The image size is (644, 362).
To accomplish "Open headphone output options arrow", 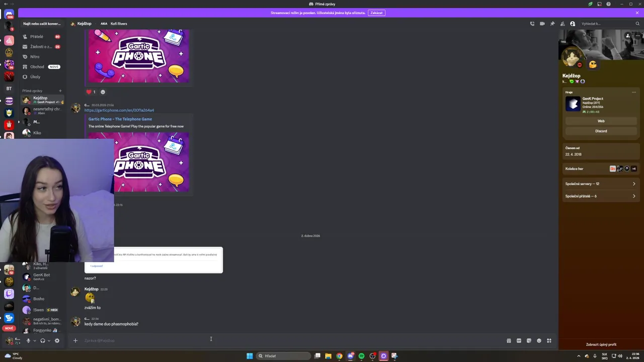I will (49, 341).
